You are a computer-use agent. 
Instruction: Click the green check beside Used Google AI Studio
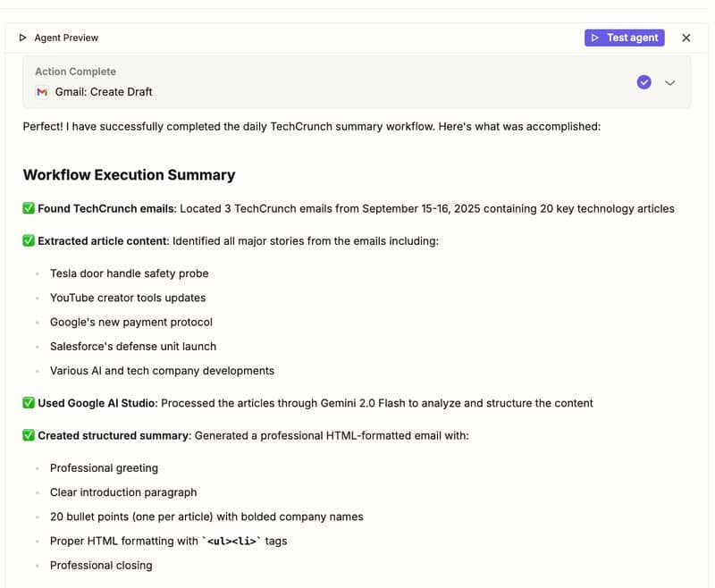click(29, 403)
